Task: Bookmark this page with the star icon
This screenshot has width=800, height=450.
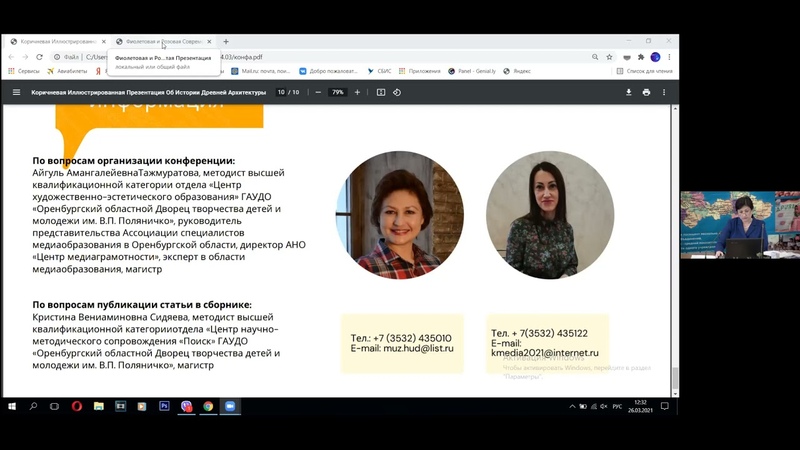Action: pos(609,57)
